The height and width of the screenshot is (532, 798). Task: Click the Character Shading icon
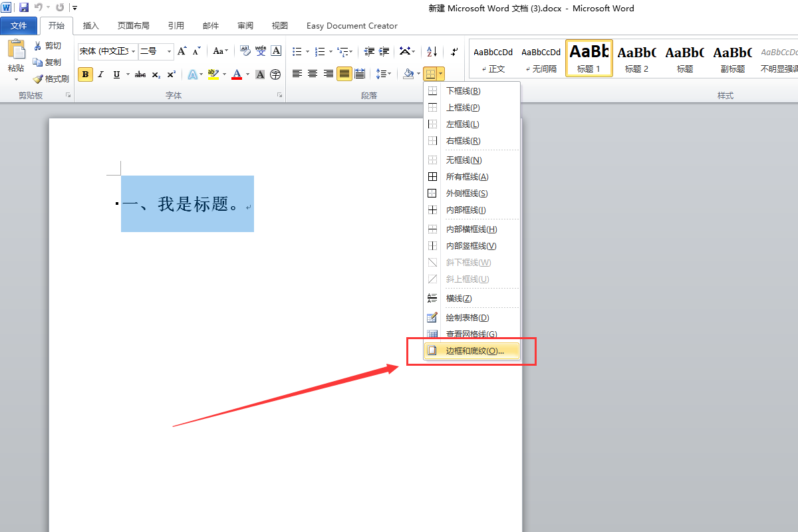(x=260, y=74)
